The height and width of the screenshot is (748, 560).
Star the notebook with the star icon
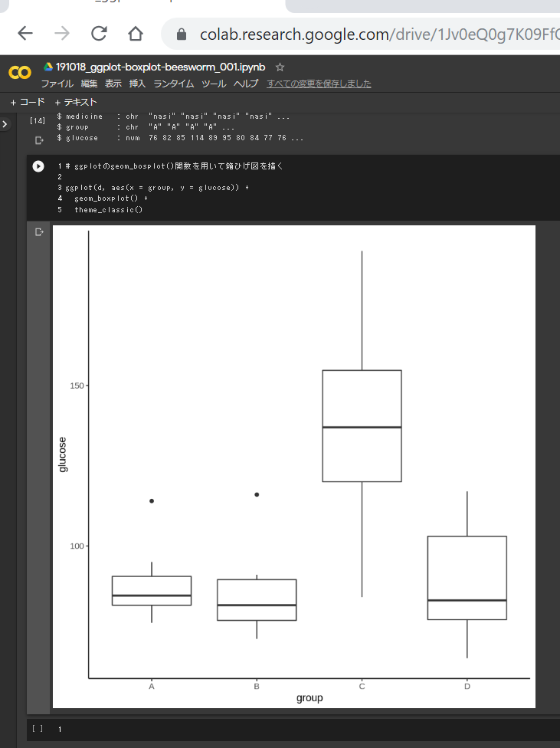coord(280,67)
